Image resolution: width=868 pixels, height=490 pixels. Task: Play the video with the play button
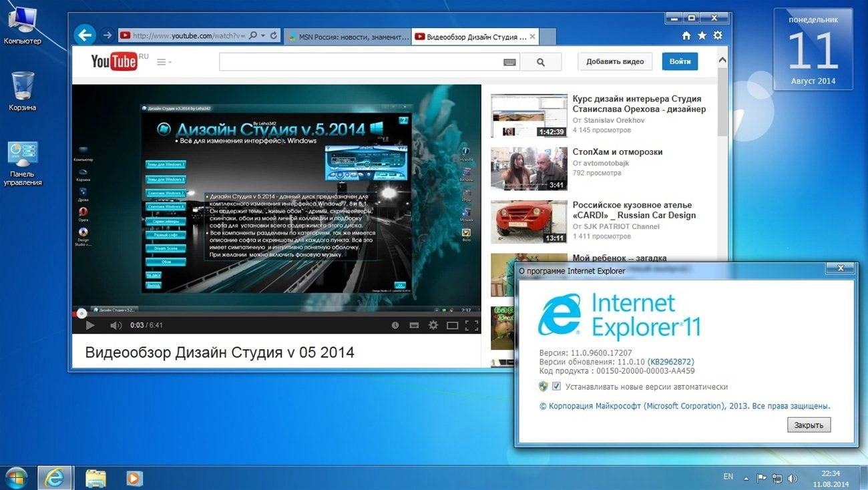point(90,325)
